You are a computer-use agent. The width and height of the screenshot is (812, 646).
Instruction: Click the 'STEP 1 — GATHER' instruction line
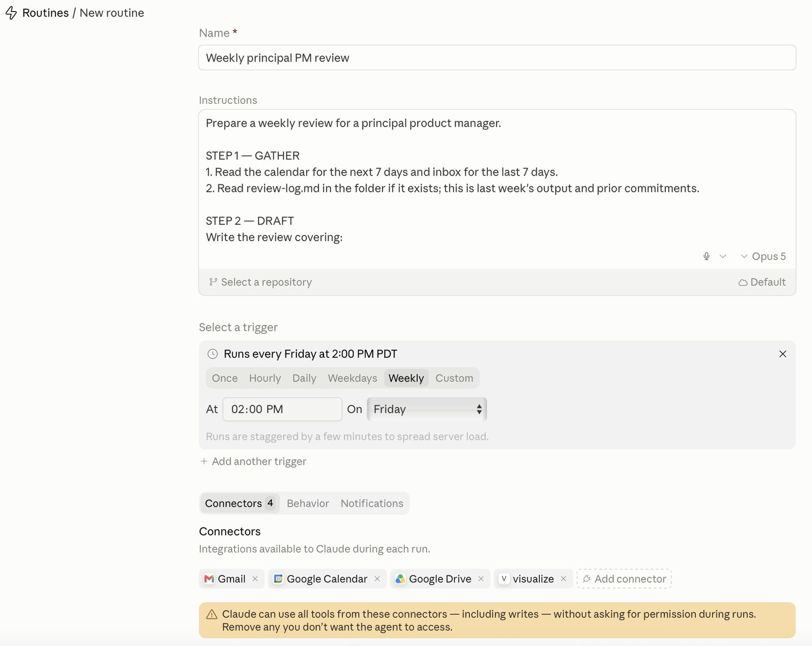coord(253,156)
